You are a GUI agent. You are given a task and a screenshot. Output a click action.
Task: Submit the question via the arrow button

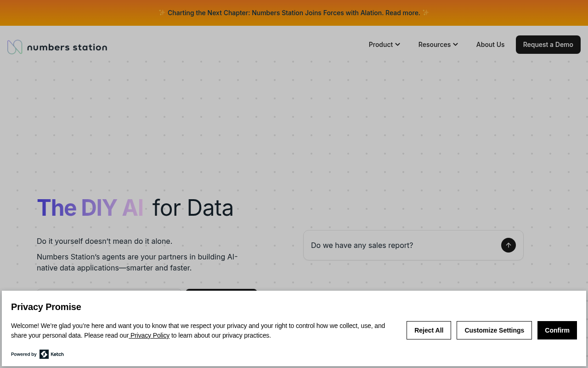(x=508, y=244)
